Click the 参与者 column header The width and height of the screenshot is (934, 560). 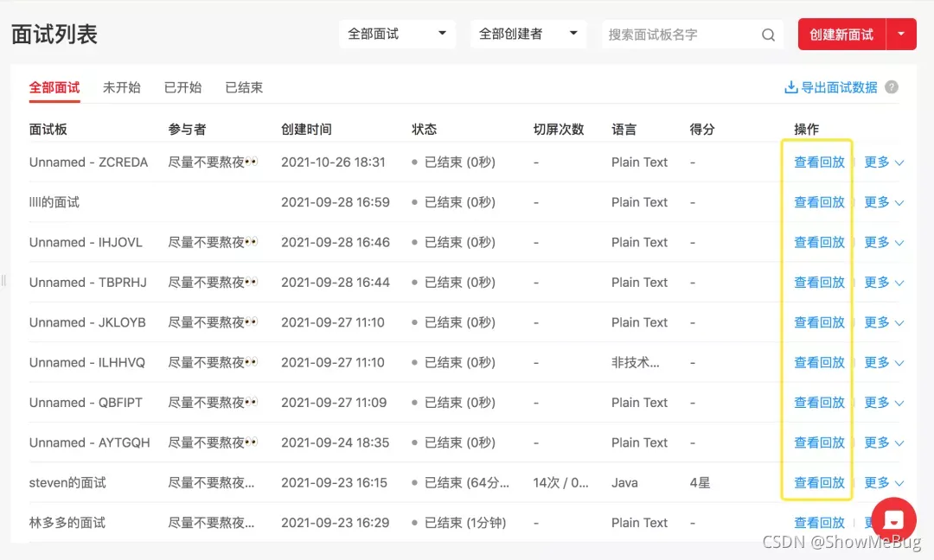coord(187,129)
